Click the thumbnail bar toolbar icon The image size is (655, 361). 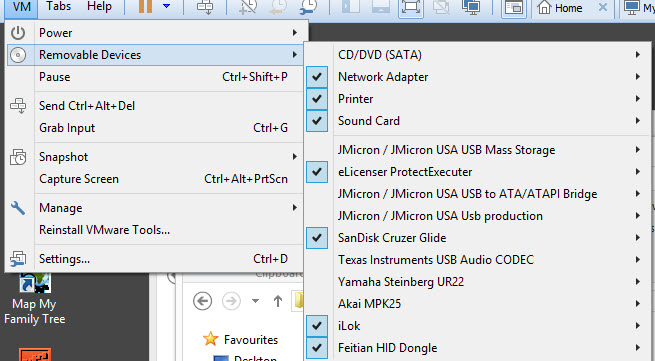[x=513, y=7]
